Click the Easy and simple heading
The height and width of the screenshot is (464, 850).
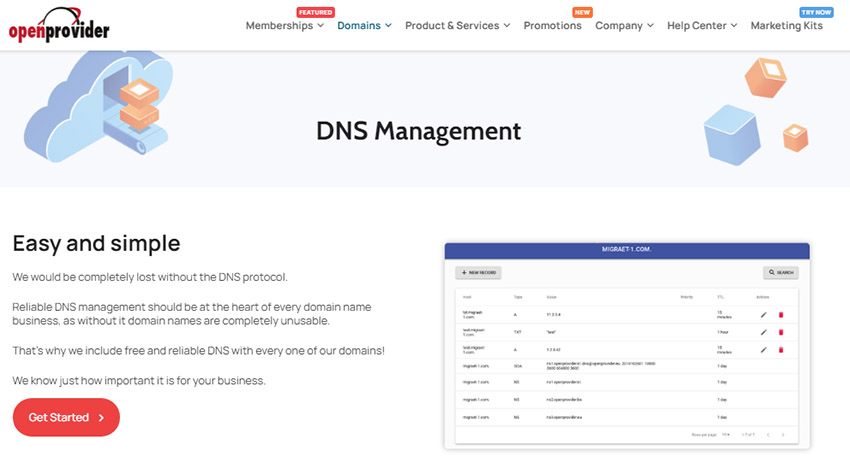(x=96, y=244)
